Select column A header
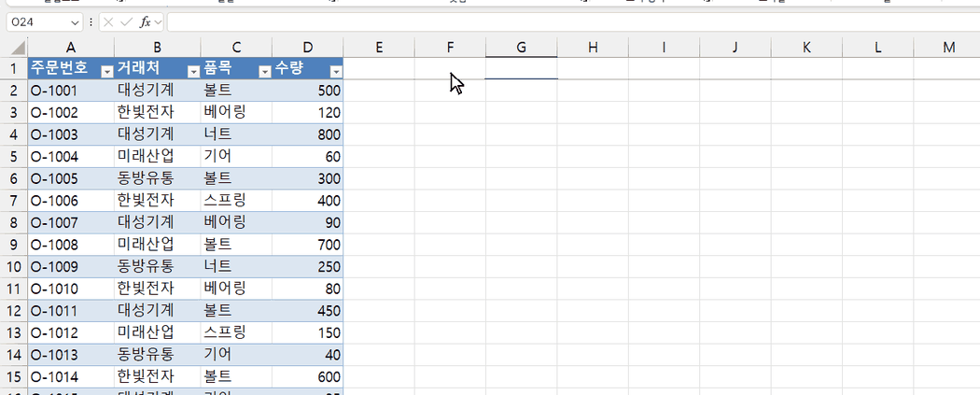Screen dimensions: 980x395 click(71, 47)
